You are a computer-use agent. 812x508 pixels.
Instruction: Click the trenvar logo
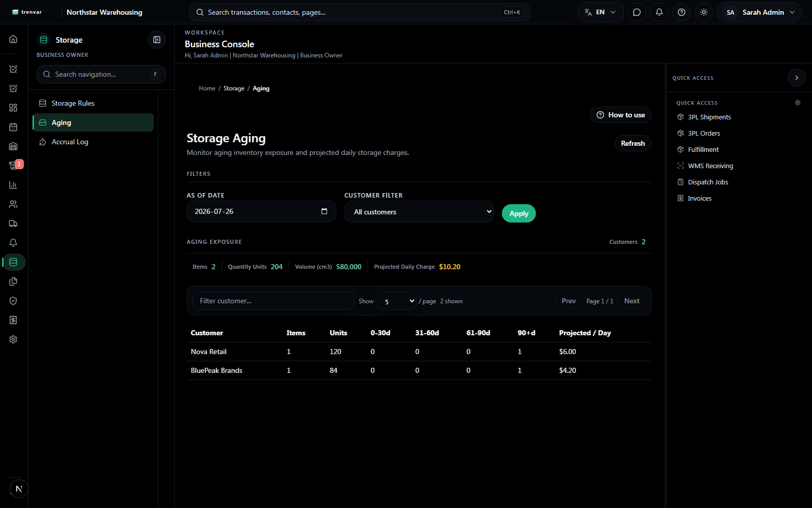tap(27, 12)
